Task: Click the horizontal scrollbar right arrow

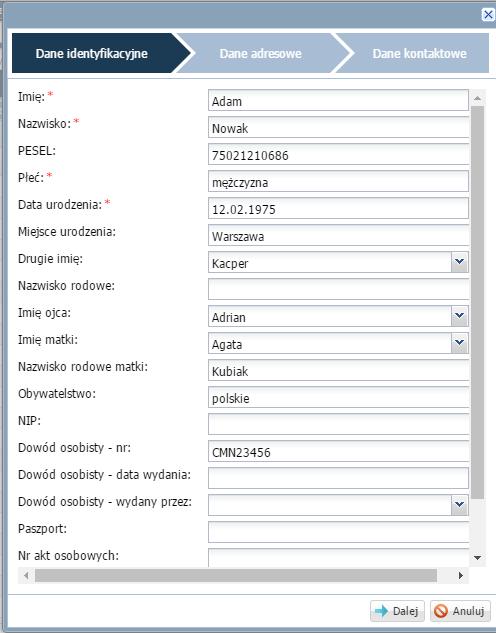Action: coord(460,575)
